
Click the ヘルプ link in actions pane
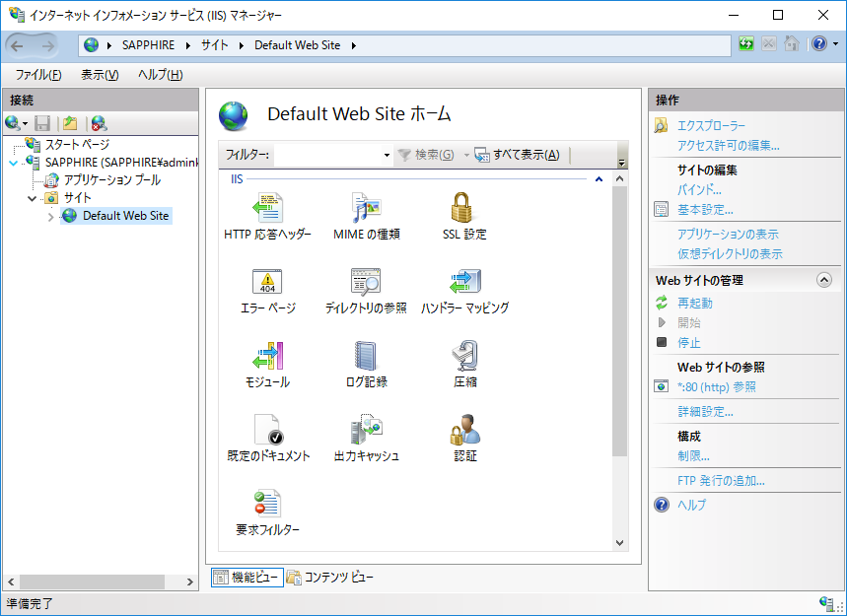point(692,505)
